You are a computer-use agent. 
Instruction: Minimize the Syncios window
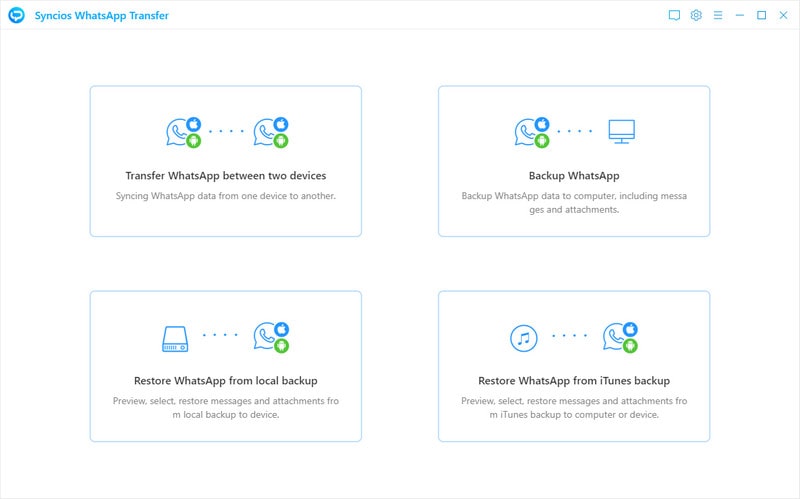click(739, 15)
